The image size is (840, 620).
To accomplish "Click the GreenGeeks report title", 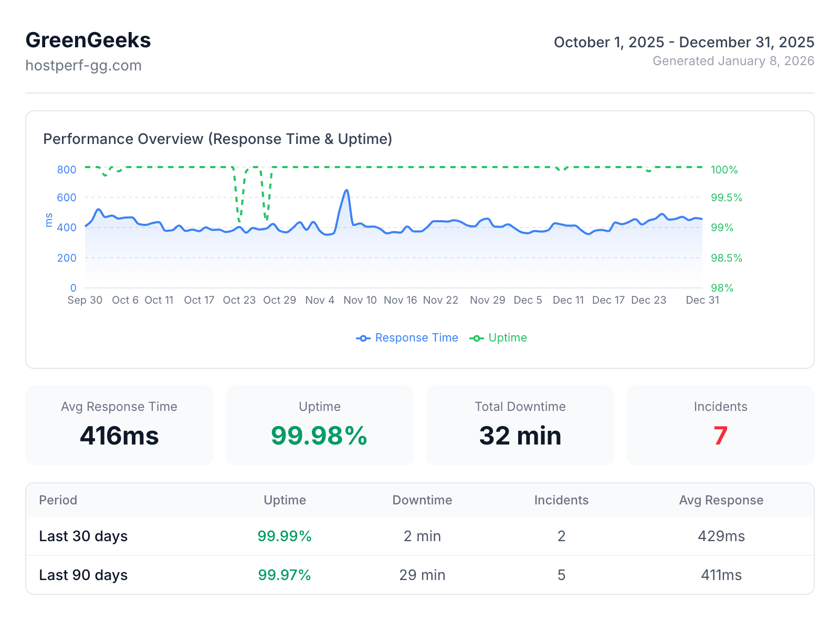I will coord(88,40).
